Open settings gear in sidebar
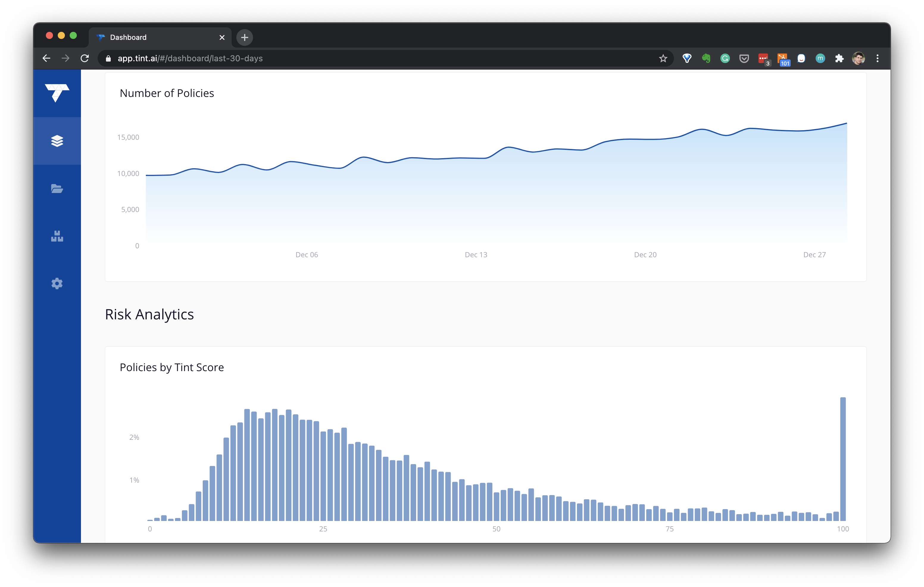The height and width of the screenshot is (587, 924). tap(57, 283)
